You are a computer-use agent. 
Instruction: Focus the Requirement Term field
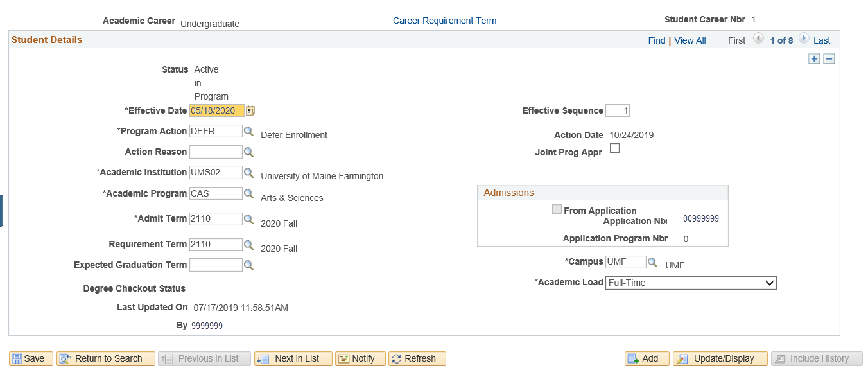click(216, 245)
